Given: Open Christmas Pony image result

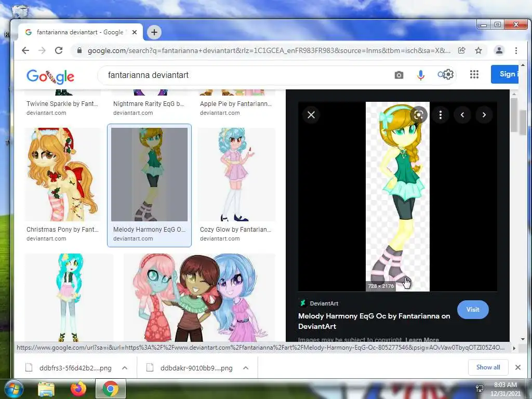Looking at the screenshot, I should [x=62, y=175].
